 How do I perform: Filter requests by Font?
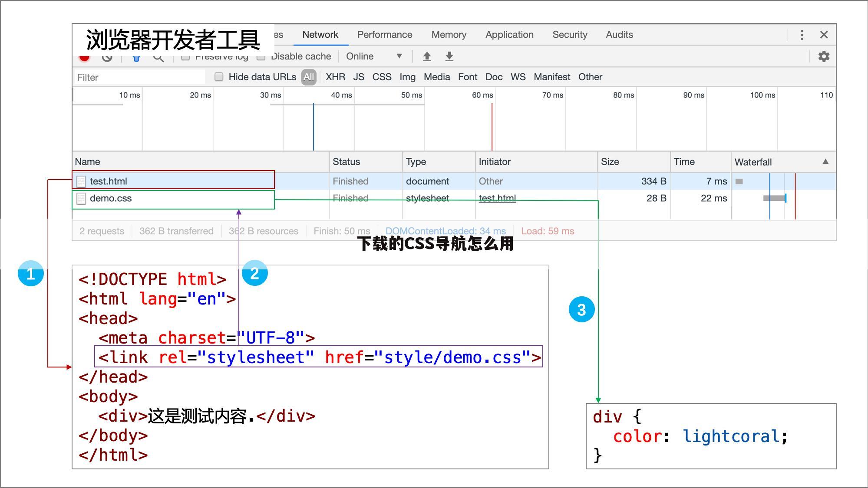tap(468, 77)
